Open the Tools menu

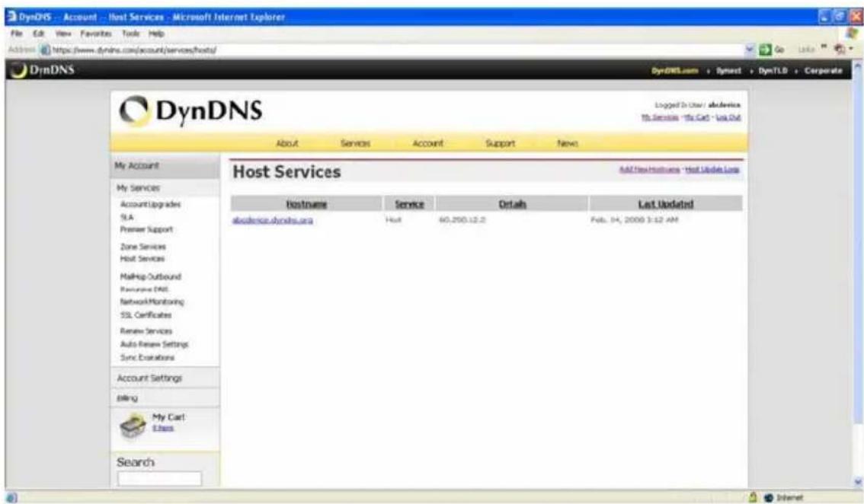click(x=130, y=33)
